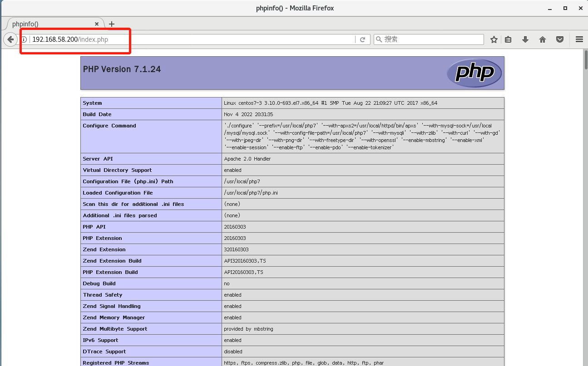Click the PHP API row label
The height and width of the screenshot is (366, 588).
point(94,227)
